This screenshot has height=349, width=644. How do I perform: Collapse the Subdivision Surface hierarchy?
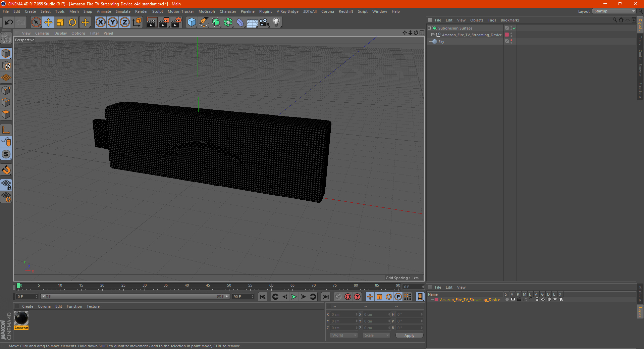[x=429, y=28]
